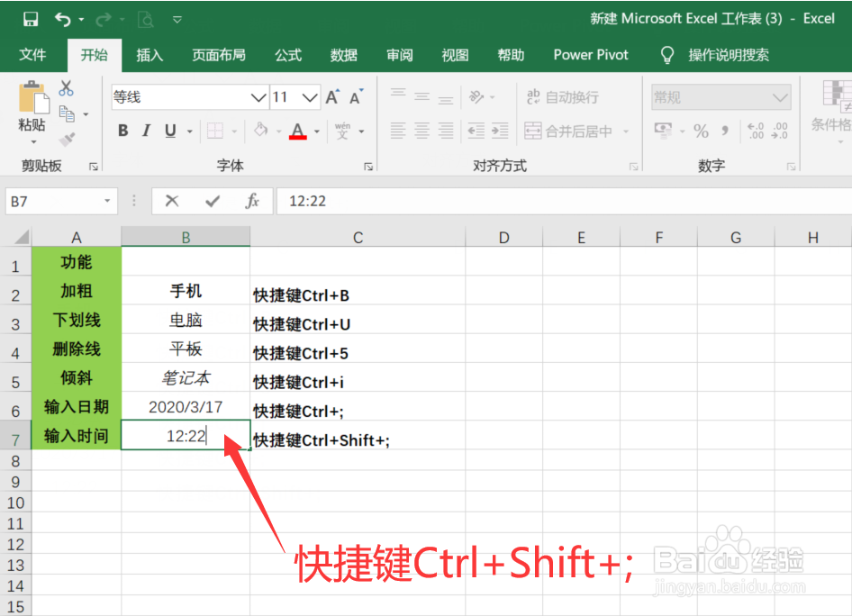Select cell containing 2020/3/17
852x616 pixels.
(186, 406)
